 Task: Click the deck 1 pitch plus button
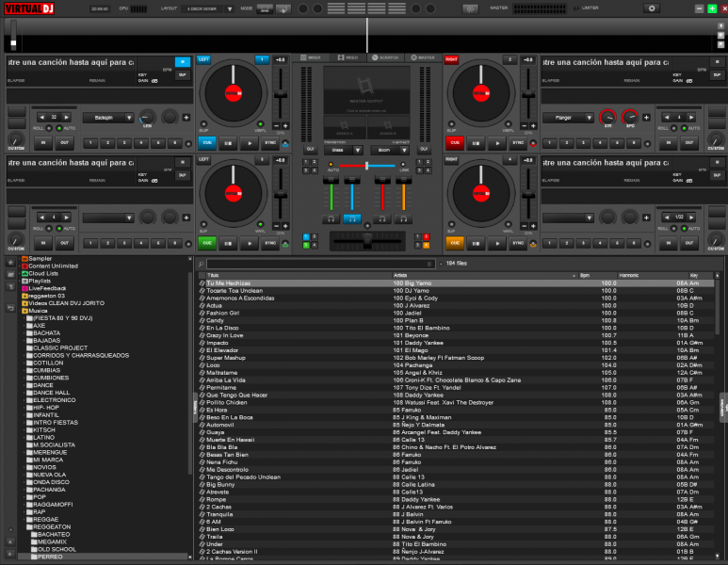click(x=285, y=126)
